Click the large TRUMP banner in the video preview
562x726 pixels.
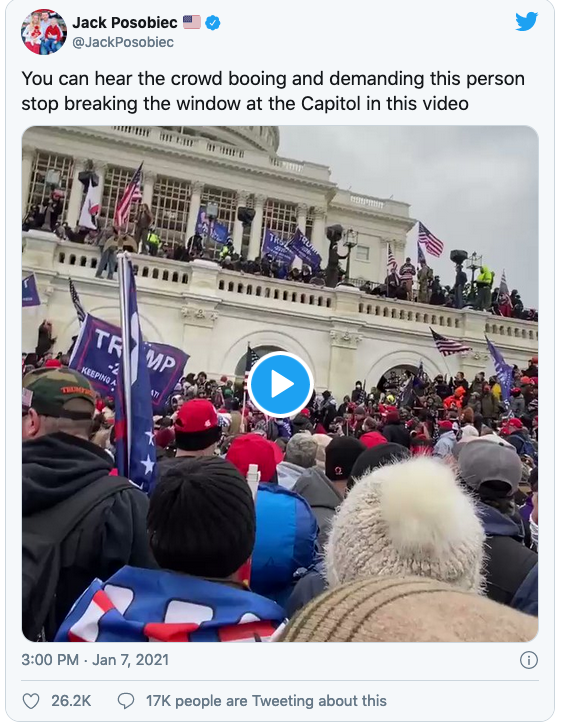[129, 360]
